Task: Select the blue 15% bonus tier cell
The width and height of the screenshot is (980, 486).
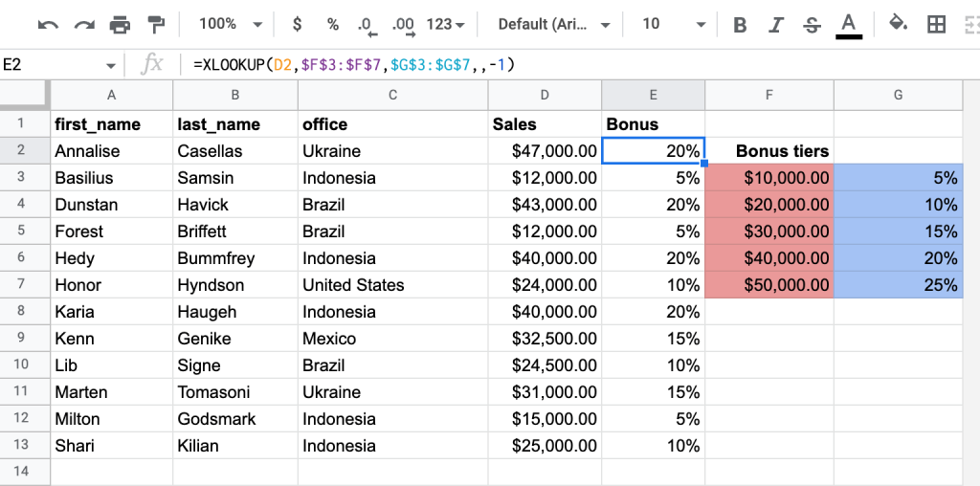Action: (898, 232)
